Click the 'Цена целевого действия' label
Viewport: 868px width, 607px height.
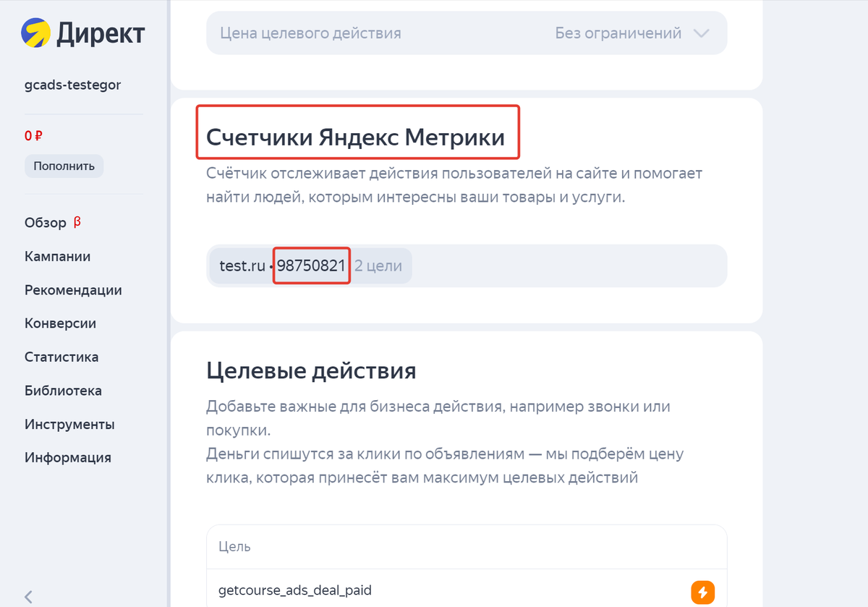coord(310,33)
